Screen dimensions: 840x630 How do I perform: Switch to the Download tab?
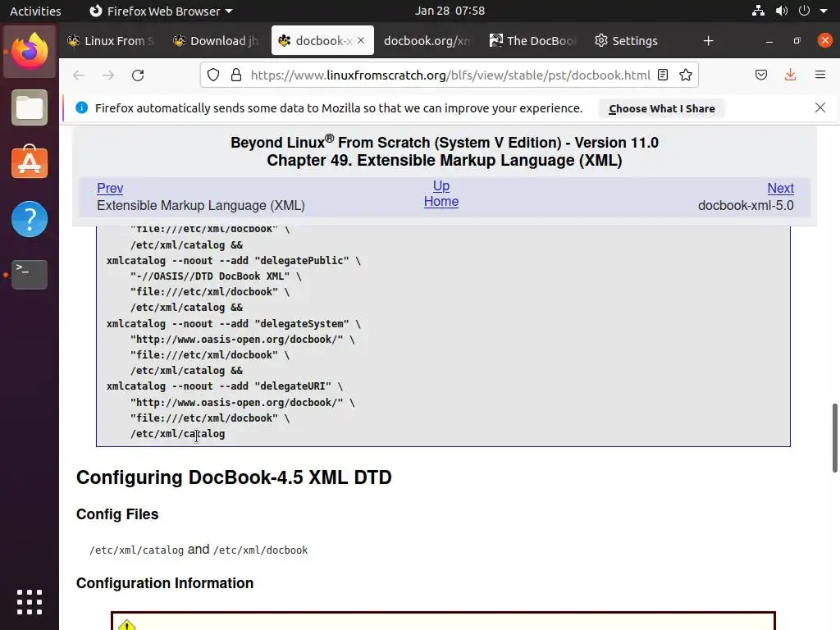tap(217, 41)
